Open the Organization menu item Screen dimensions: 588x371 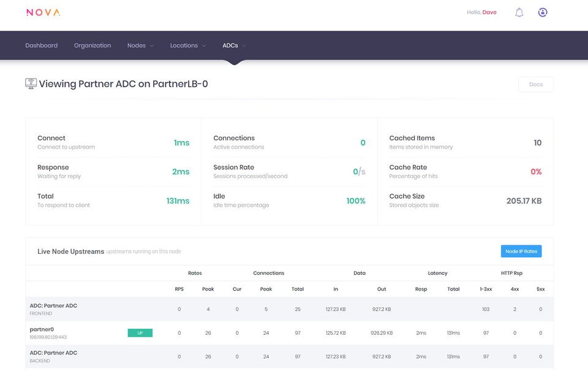point(92,45)
